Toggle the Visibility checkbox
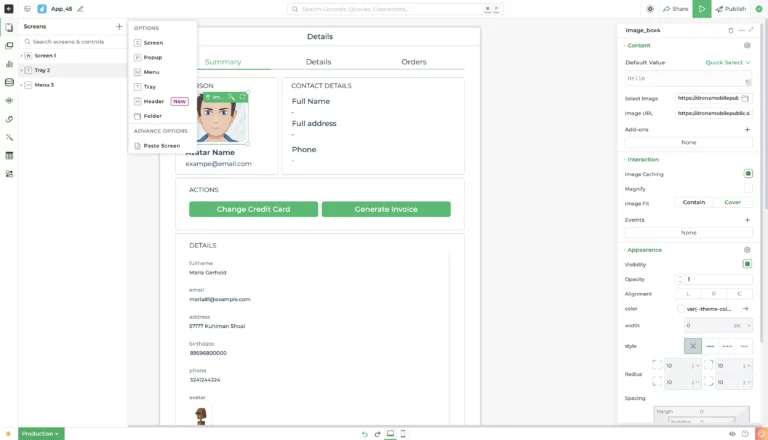 pos(747,264)
